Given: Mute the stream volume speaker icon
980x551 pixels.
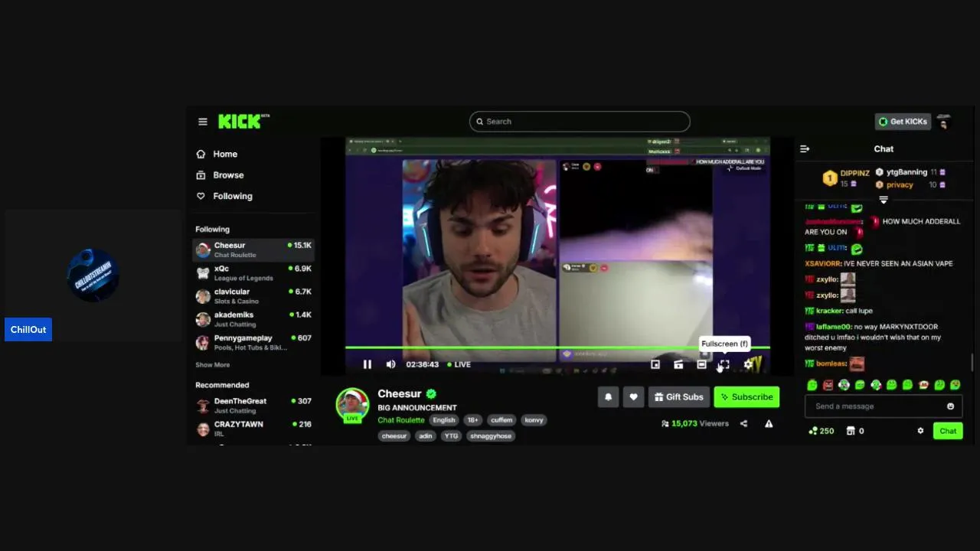Looking at the screenshot, I should click(390, 364).
